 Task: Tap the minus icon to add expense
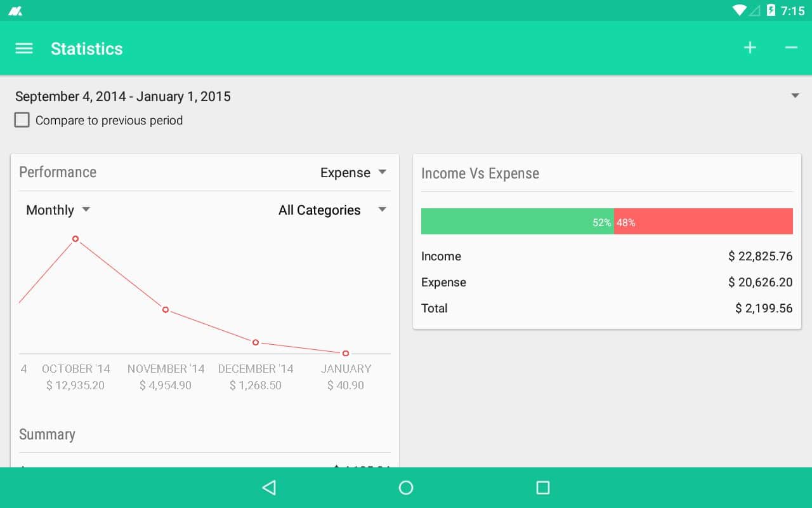point(790,48)
